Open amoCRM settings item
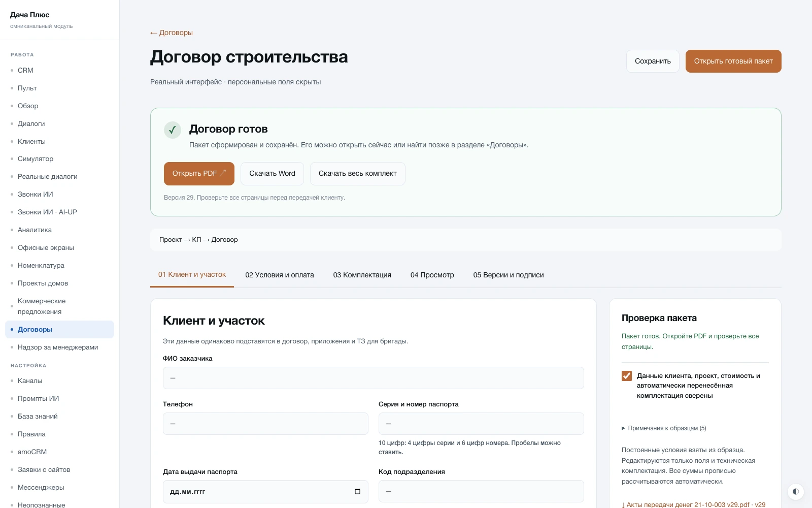Screen dimensions: 812x508 (x=59, y=452)
